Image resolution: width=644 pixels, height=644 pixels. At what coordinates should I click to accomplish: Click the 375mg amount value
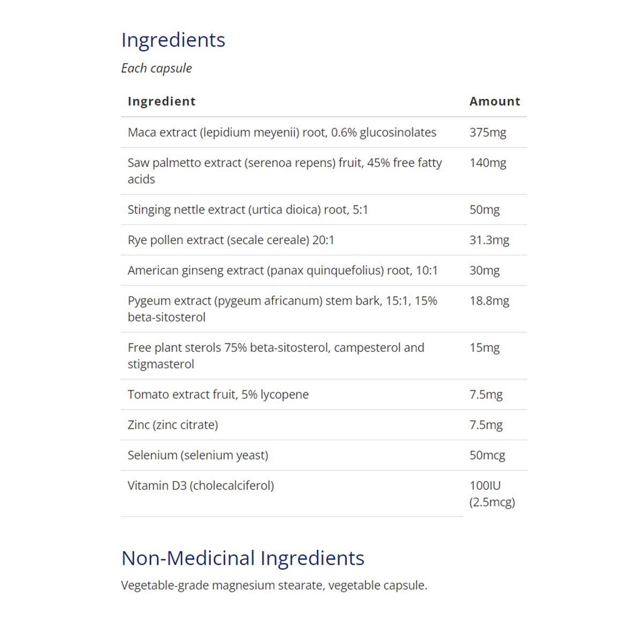487,133
